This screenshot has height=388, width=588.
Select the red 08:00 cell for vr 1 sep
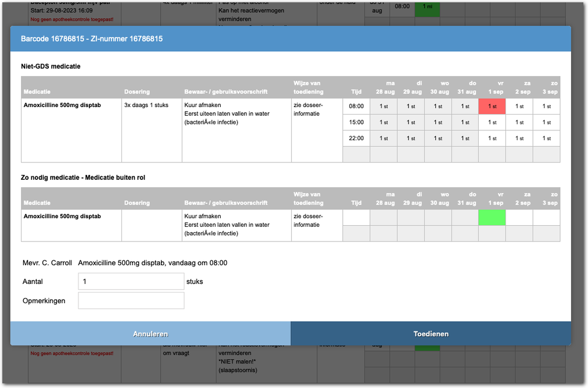[x=492, y=106]
